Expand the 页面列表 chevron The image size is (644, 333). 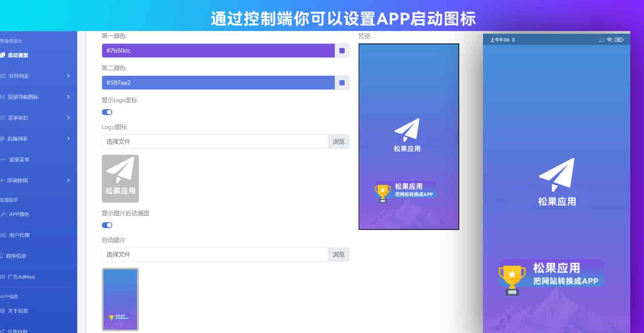[68, 138]
